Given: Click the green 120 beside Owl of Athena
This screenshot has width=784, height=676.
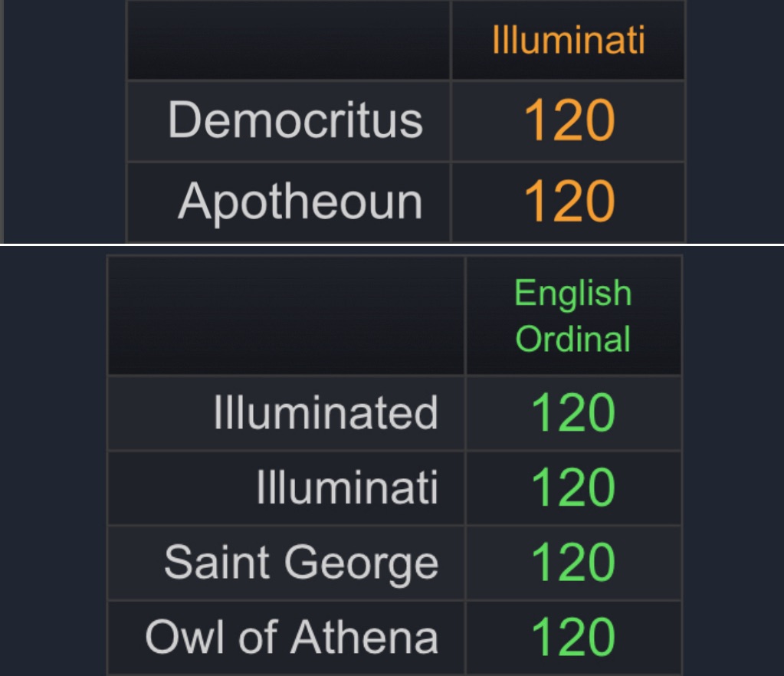Looking at the screenshot, I should point(572,637).
